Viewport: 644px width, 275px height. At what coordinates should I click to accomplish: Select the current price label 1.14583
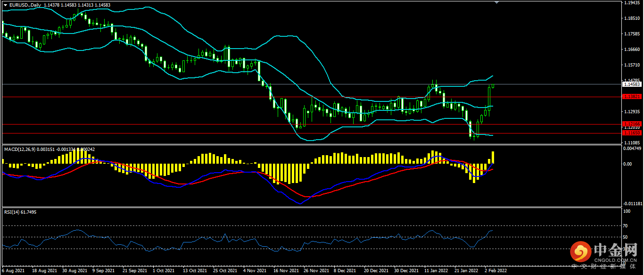(632, 84)
